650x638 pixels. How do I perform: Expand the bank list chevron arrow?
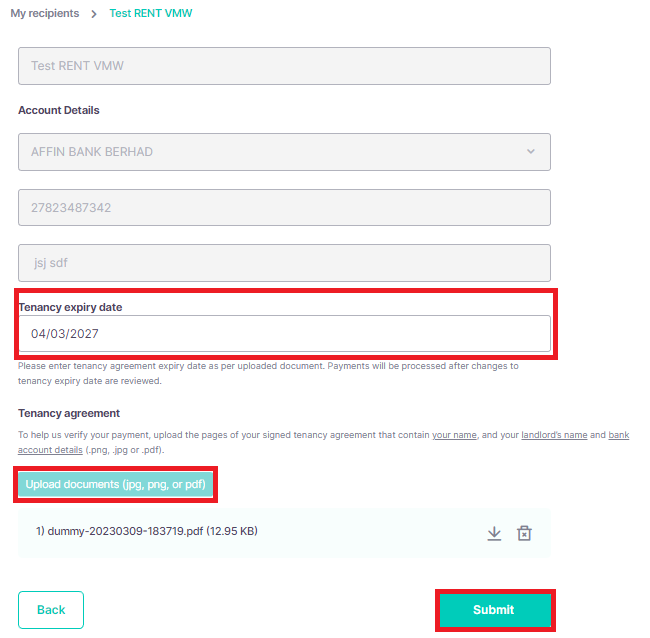(530, 152)
